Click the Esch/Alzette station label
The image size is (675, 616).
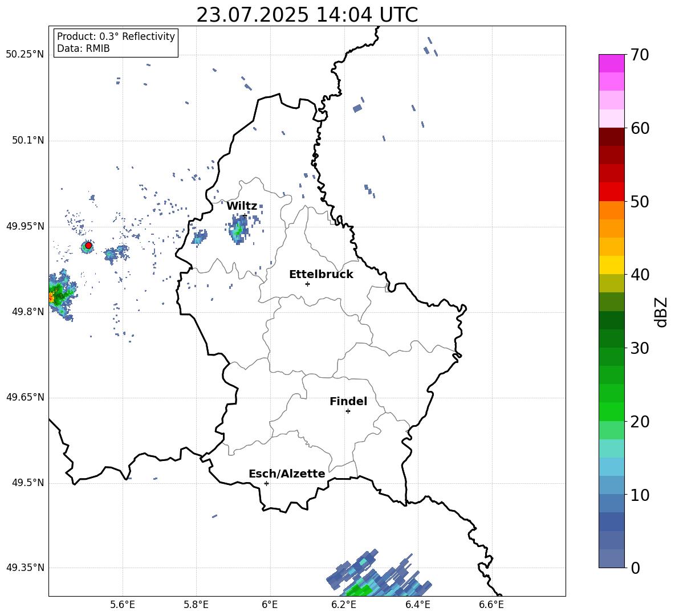(x=287, y=474)
